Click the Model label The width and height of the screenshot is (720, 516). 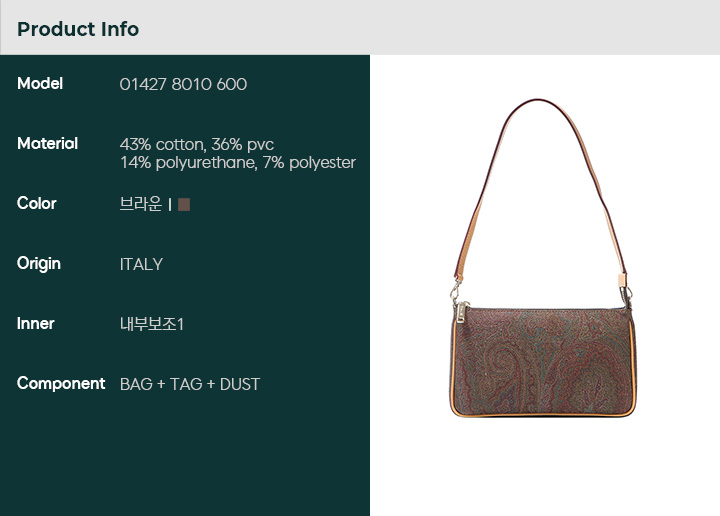click(40, 84)
